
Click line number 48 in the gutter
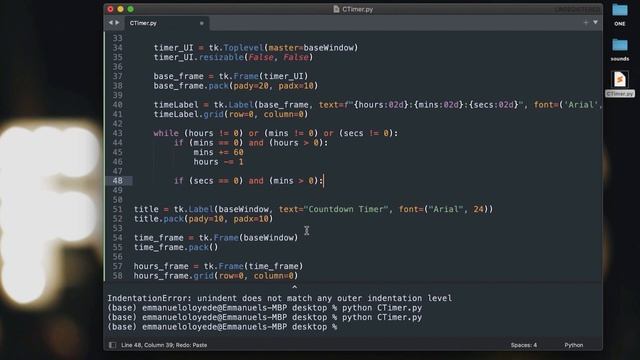tap(118, 181)
